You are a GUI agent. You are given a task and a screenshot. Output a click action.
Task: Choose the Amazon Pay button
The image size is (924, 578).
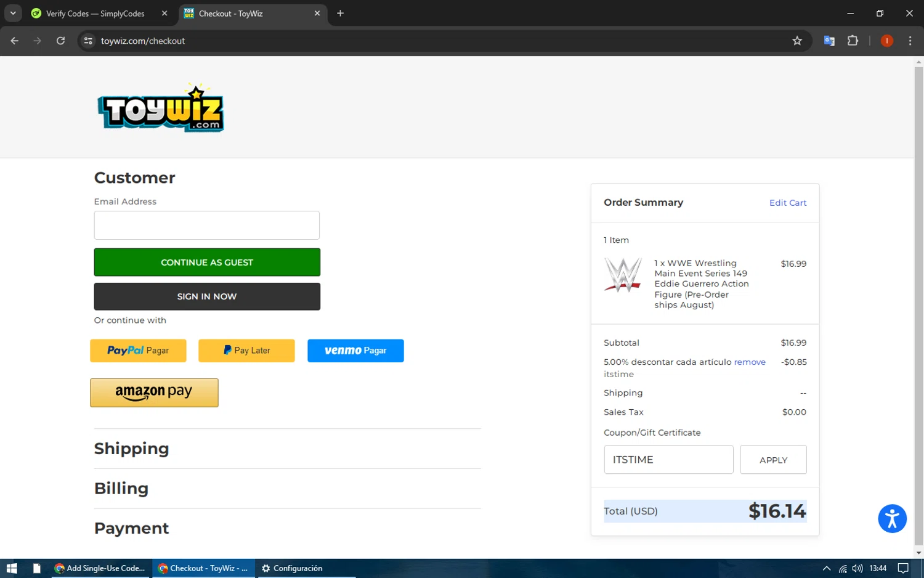[154, 393]
